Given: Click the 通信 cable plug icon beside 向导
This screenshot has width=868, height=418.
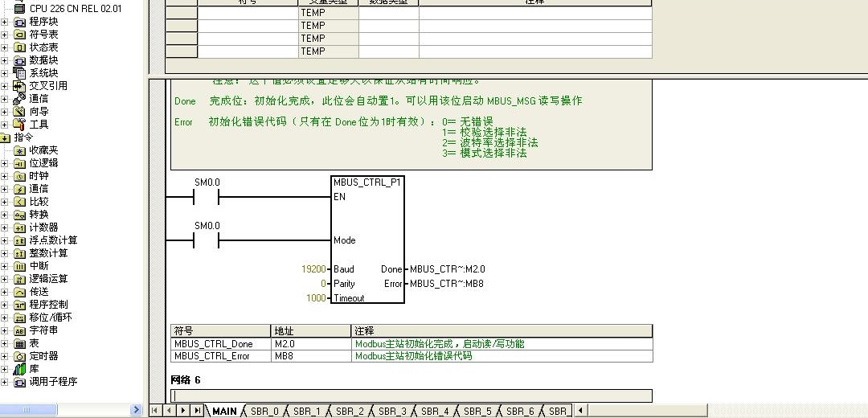Looking at the screenshot, I should click(19, 99).
